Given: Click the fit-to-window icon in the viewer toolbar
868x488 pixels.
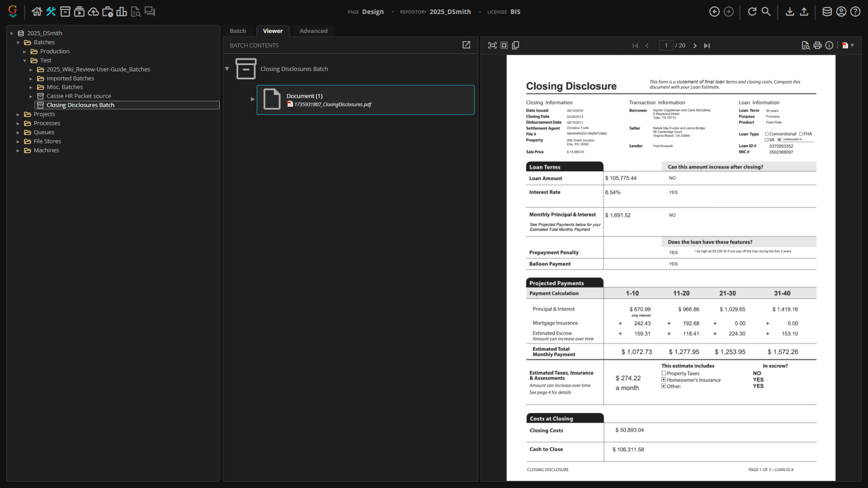Looking at the screenshot, I should point(492,45).
